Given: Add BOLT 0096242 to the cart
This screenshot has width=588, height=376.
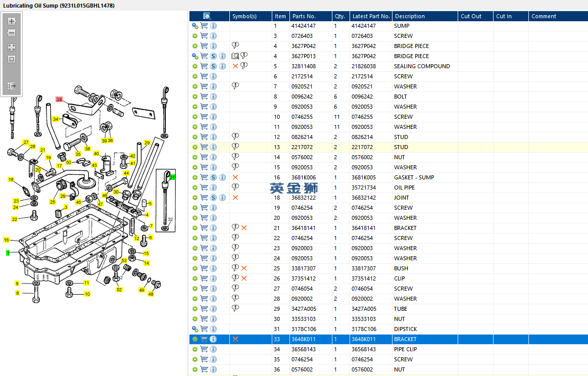Looking at the screenshot, I should tap(205, 97).
